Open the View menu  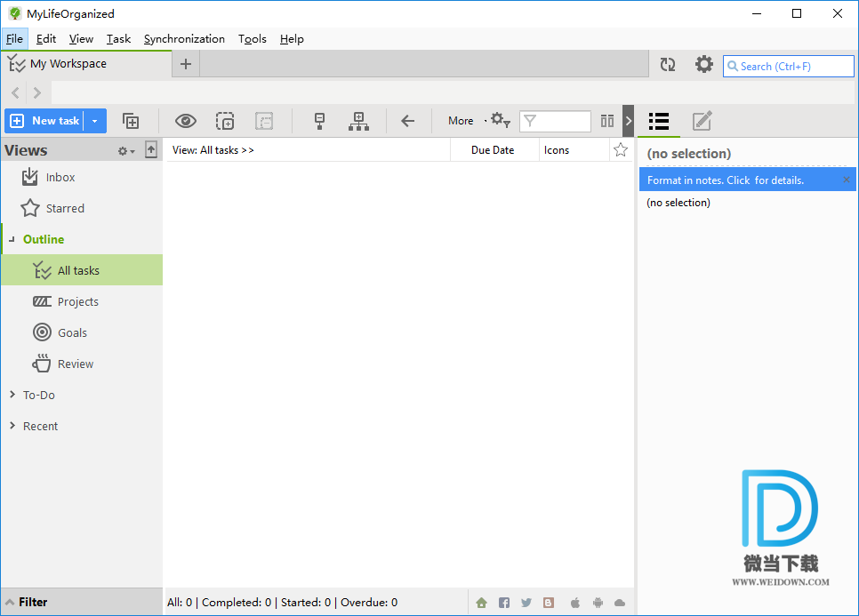coord(81,39)
